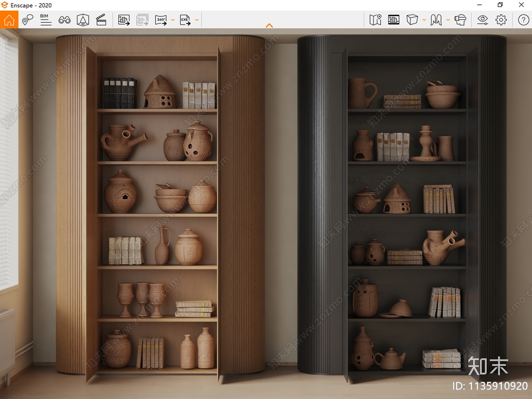Click the 360 panorama export icon
532x399 pixels.
coord(161,20)
